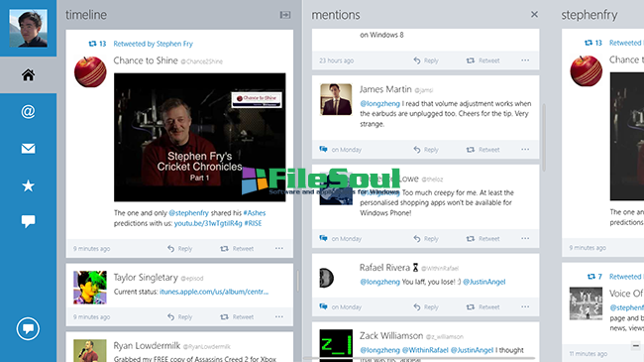Click the mentions column vertical scrollbar
644x362 pixels.
[544, 137]
